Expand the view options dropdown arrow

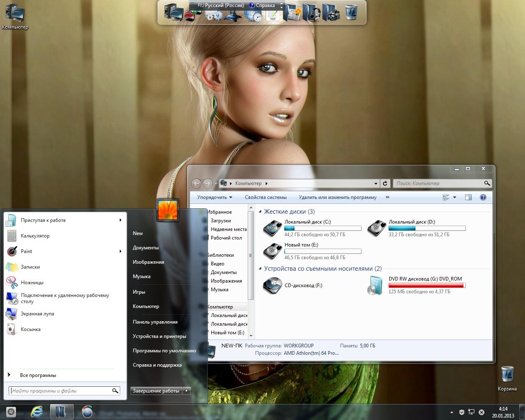coord(454,198)
